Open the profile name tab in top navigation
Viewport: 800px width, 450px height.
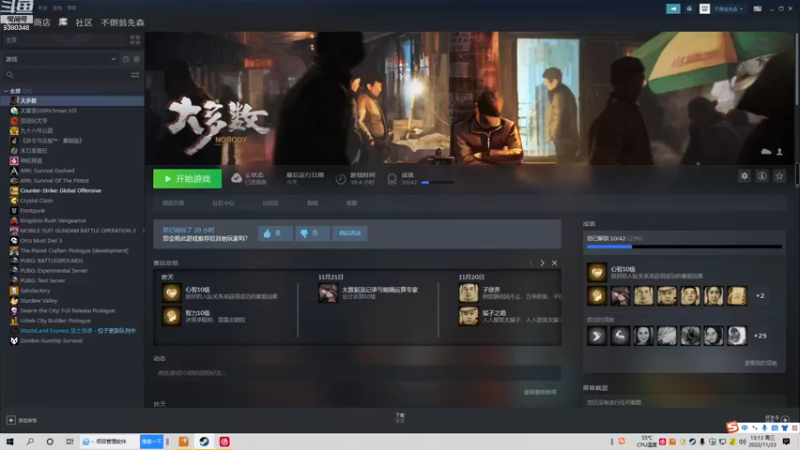pyautogui.click(x=122, y=22)
